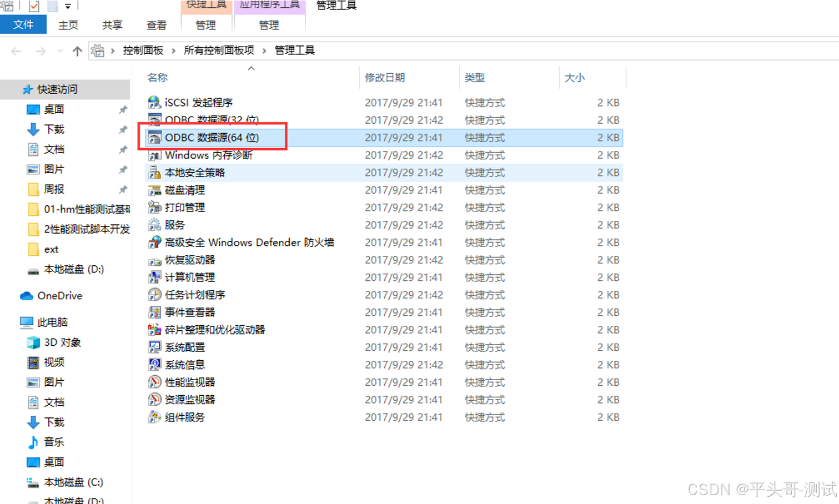839x504 pixels.
Task: Select the Windows Defender 防火墙 icon
Action: [154, 242]
